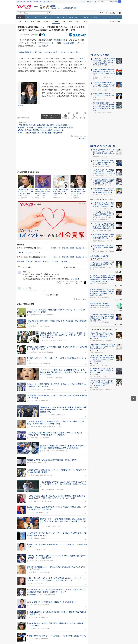
Task: Open the みんなの意見 tab
Action: [x=73, y=17]
